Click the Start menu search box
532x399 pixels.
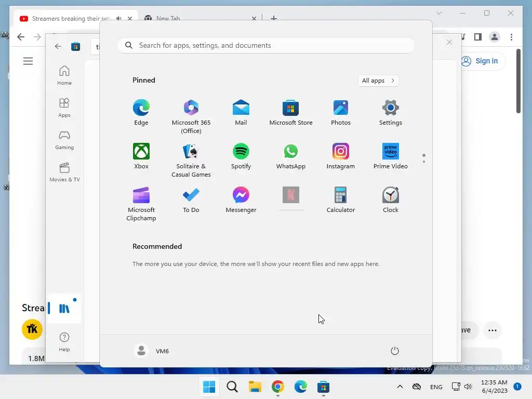tap(266, 46)
